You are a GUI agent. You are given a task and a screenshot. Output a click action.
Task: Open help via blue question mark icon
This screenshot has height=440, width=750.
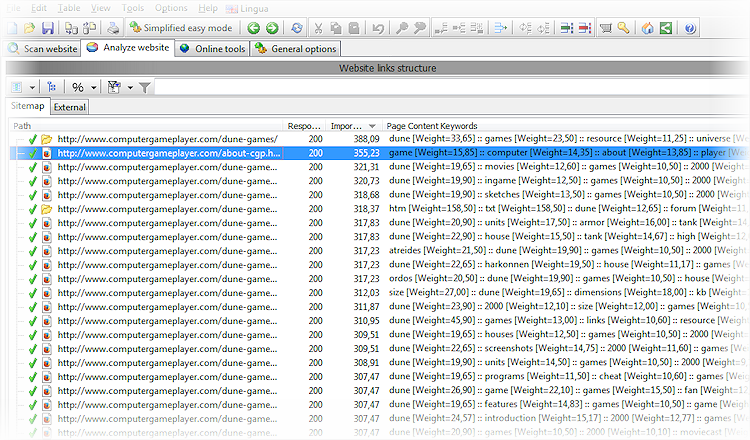pyautogui.click(x=690, y=28)
